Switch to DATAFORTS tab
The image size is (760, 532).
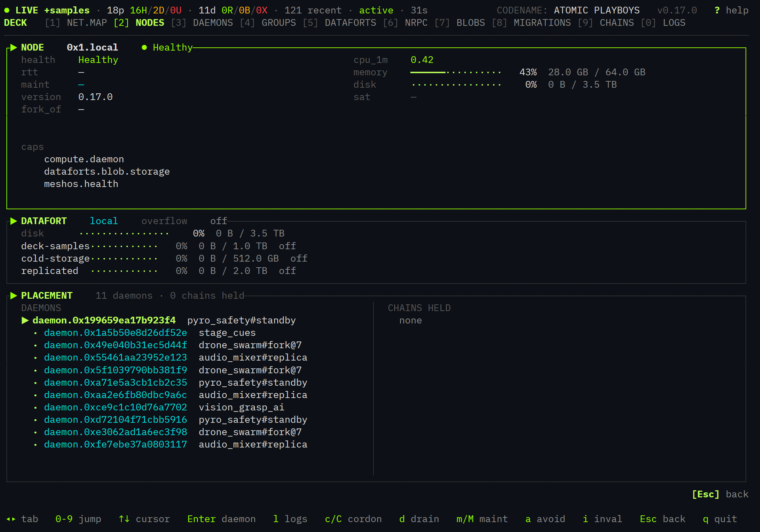(x=340, y=23)
